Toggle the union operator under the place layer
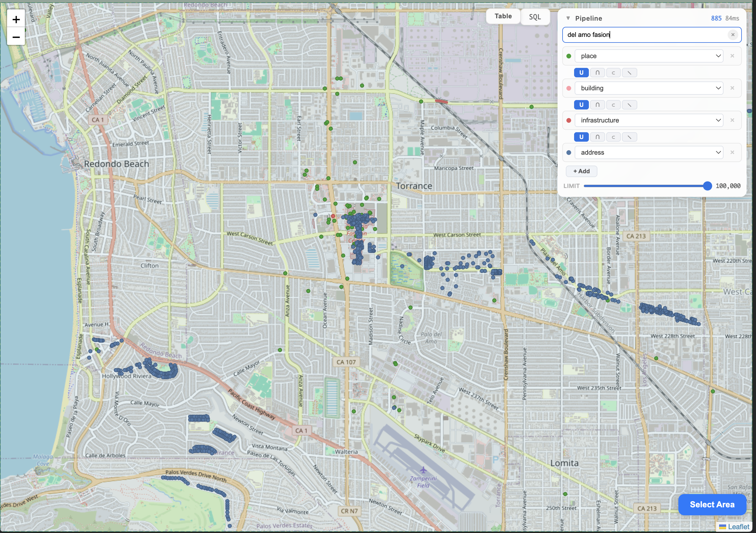This screenshot has width=756, height=533. 581,72
